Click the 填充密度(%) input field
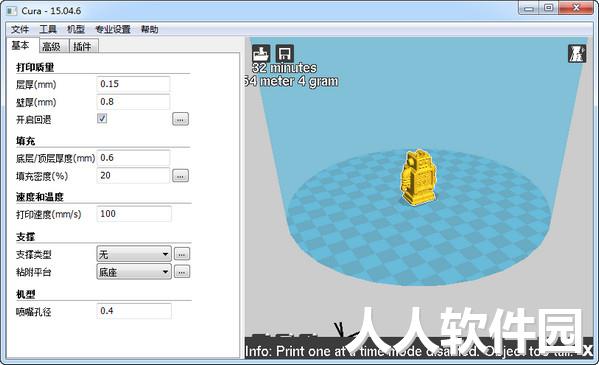 coord(133,176)
